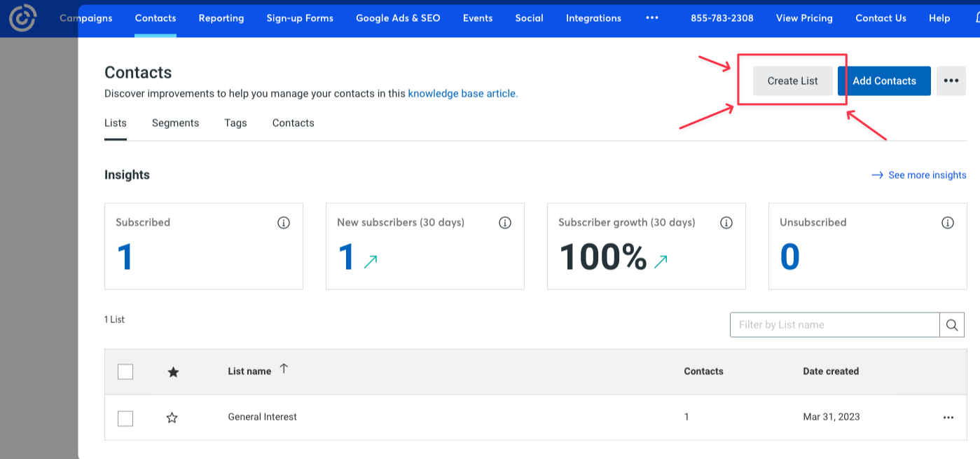Click the Filter by List name field

pyautogui.click(x=834, y=325)
